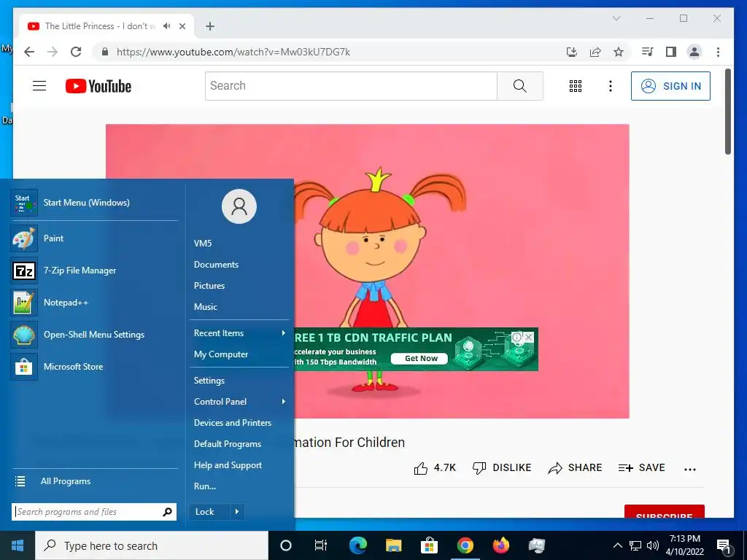
Task: Click the browser address bar URL
Action: tap(233, 52)
